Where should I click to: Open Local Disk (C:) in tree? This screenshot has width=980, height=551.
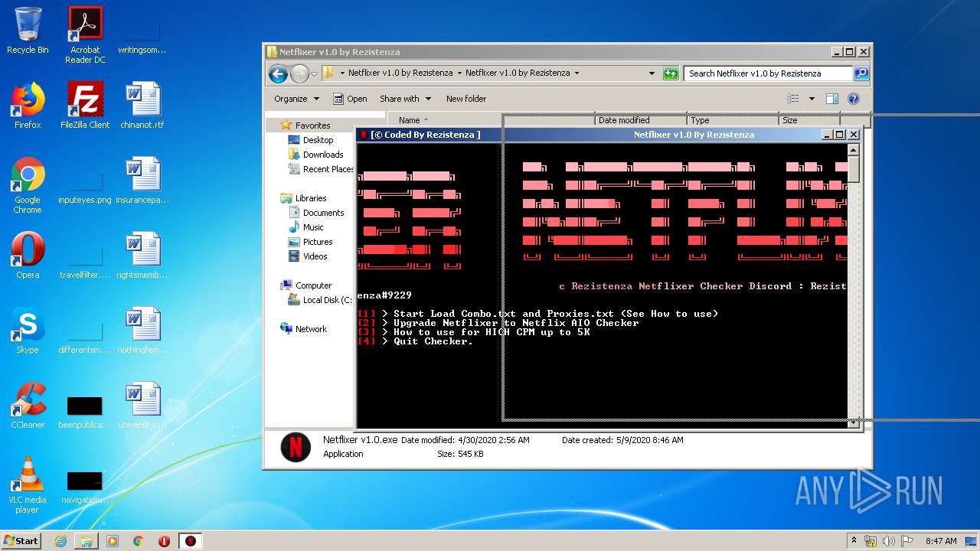(x=319, y=300)
